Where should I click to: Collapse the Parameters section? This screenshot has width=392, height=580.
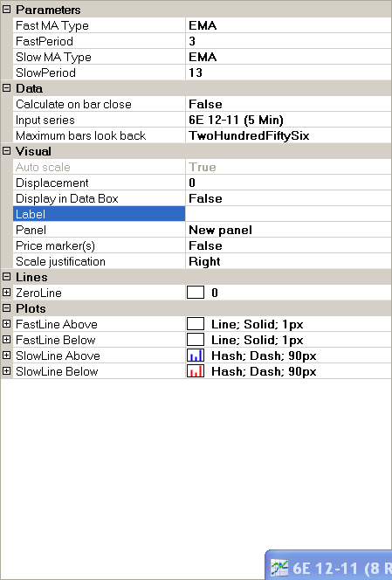pos(6,10)
